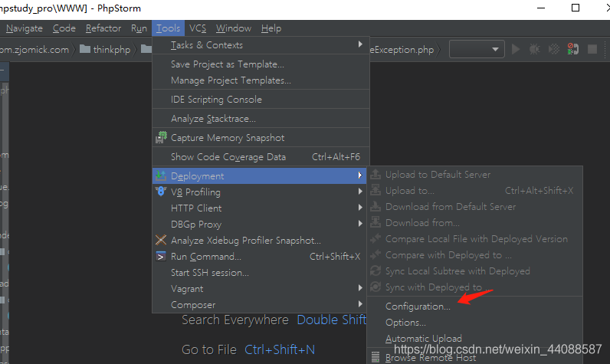Click the Capture Memory Snapshot icon
Screen dimensions: 610x364
point(161,138)
